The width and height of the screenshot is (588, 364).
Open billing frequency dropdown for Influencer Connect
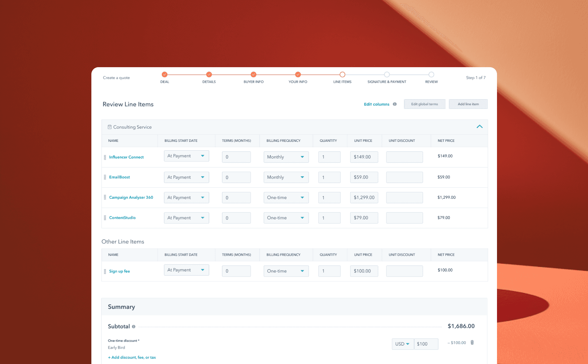286,157
